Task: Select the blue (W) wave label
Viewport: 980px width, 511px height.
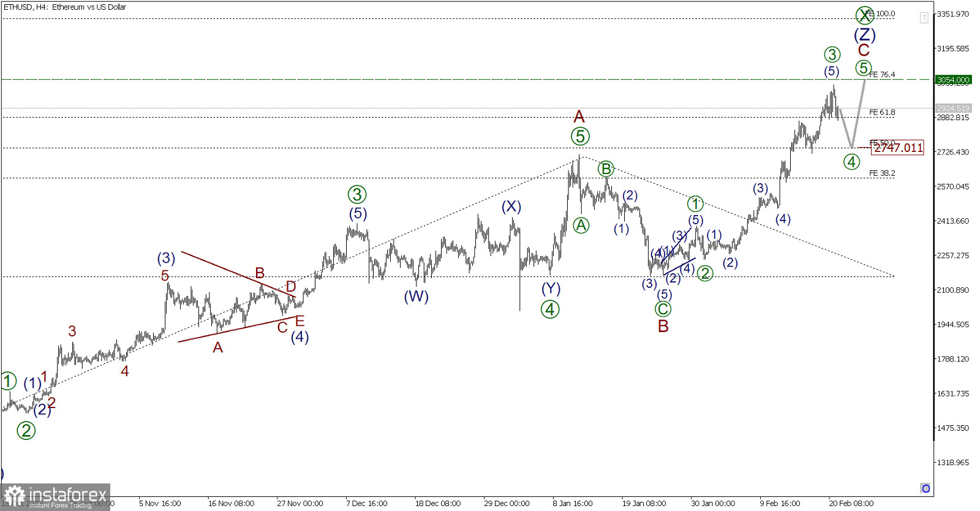Action: tap(417, 297)
